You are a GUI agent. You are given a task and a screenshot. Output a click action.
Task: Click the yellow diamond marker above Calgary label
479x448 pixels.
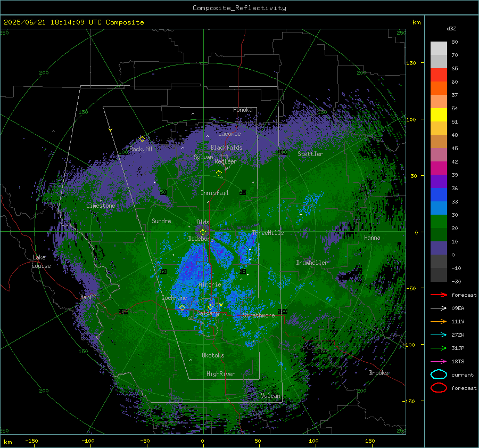pyautogui.click(x=210, y=307)
